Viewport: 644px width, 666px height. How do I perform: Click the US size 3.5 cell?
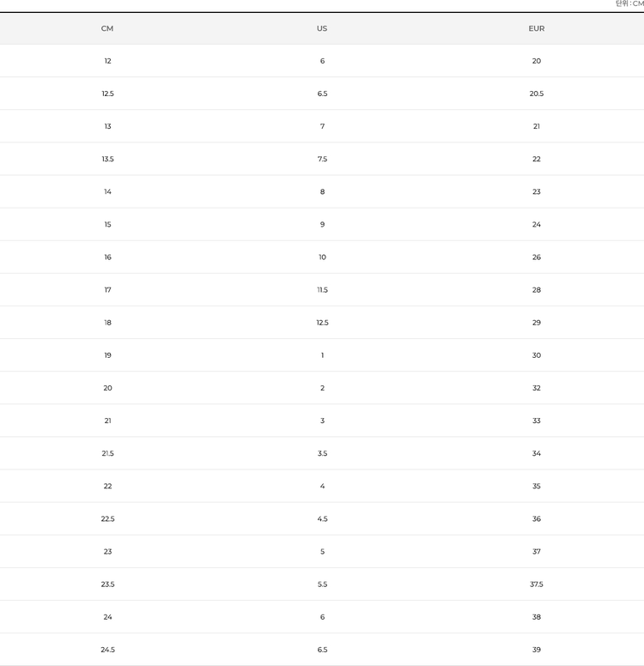(x=322, y=453)
